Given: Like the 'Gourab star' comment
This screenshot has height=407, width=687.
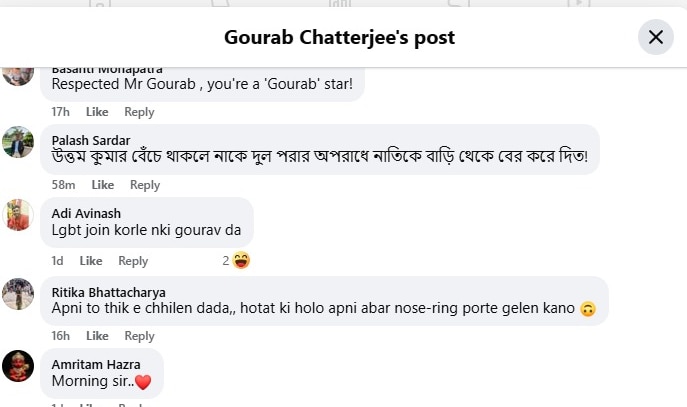Looking at the screenshot, I should 97,112.
